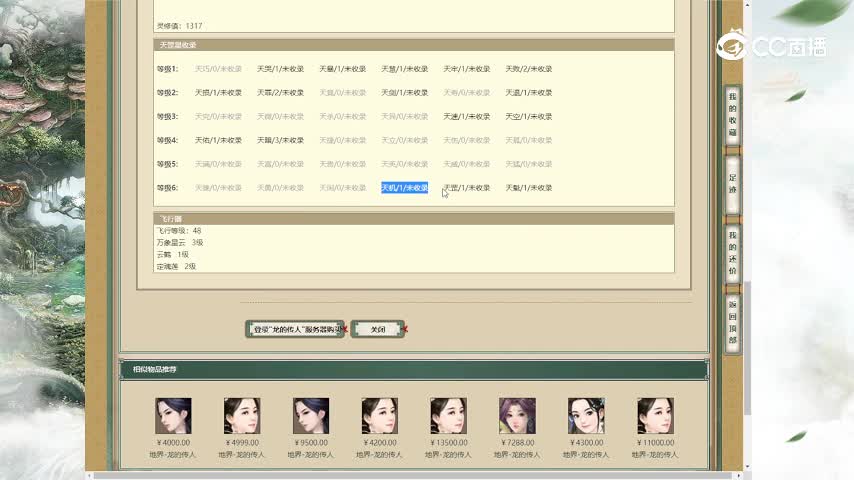Click 返回顶部 to return to top

coord(732,321)
